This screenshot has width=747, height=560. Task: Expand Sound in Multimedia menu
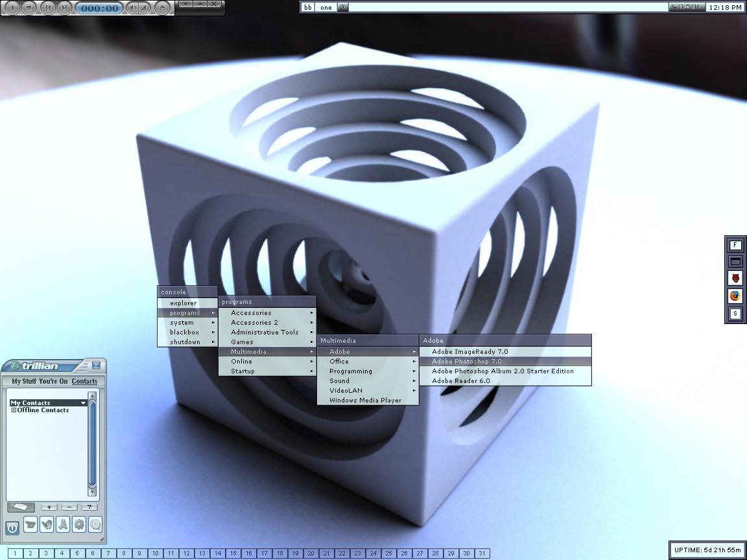[368, 380]
